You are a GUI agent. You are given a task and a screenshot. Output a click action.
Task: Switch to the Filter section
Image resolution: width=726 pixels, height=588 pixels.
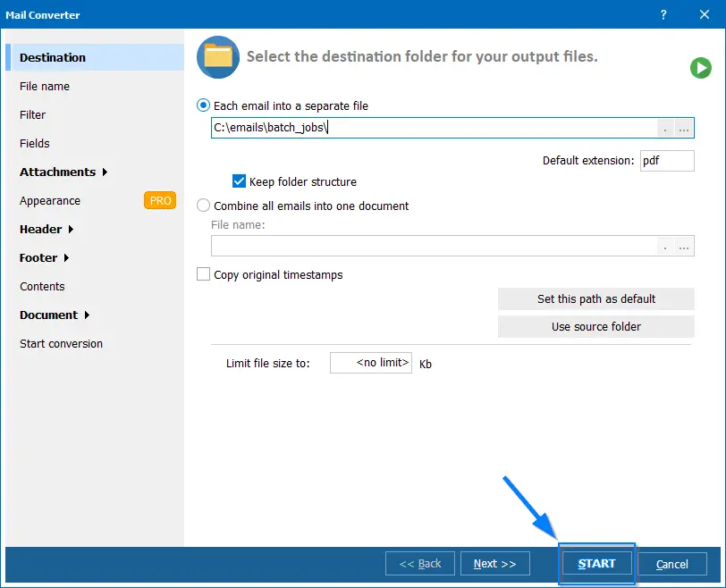click(32, 114)
